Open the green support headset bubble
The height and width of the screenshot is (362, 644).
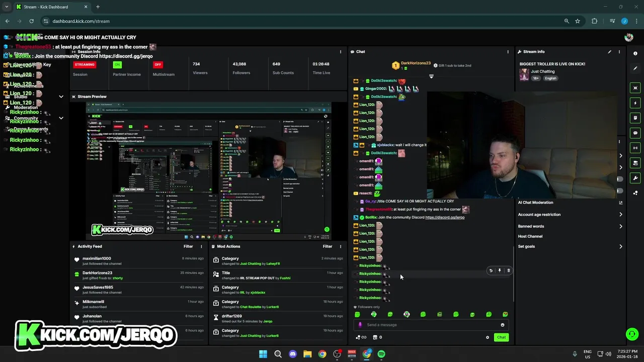(632, 334)
